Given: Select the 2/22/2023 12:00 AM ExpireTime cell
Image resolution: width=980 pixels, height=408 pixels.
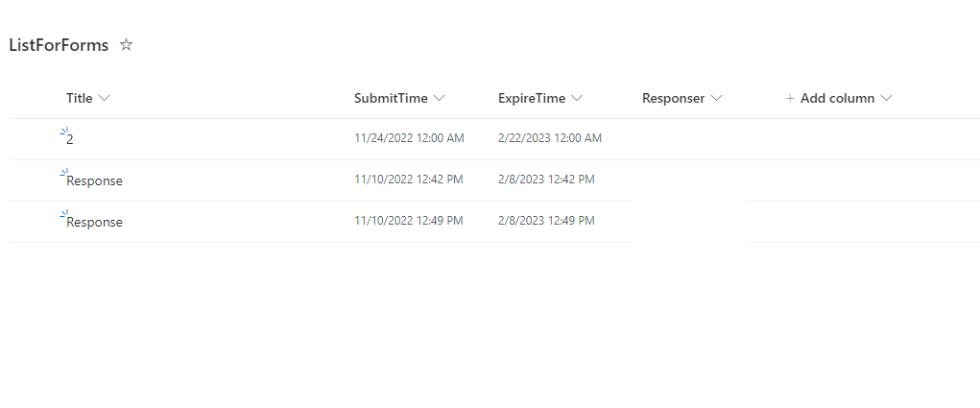Looking at the screenshot, I should tap(550, 138).
